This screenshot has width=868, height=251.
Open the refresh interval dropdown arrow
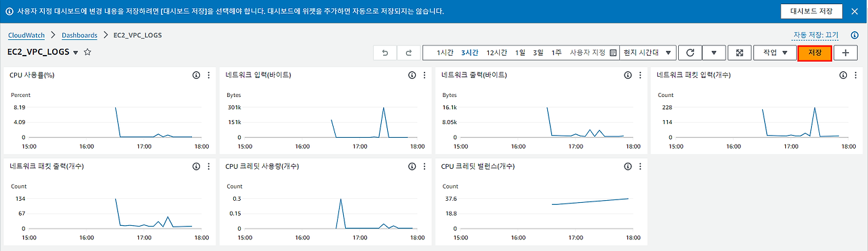pyautogui.click(x=713, y=53)
